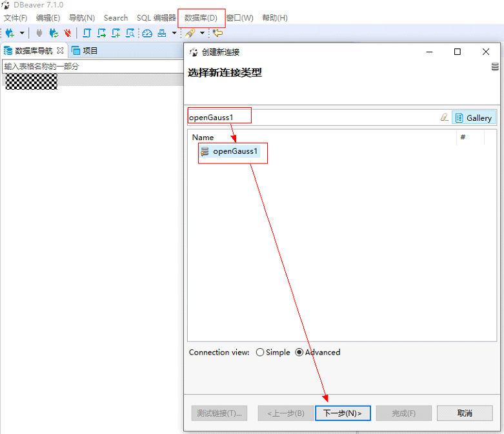Image resolution: width=504 pixels, height=434 pixels.
Task: Clear the driver search with eraser icon
Action: pyautogui.click(x=444, y=118)
